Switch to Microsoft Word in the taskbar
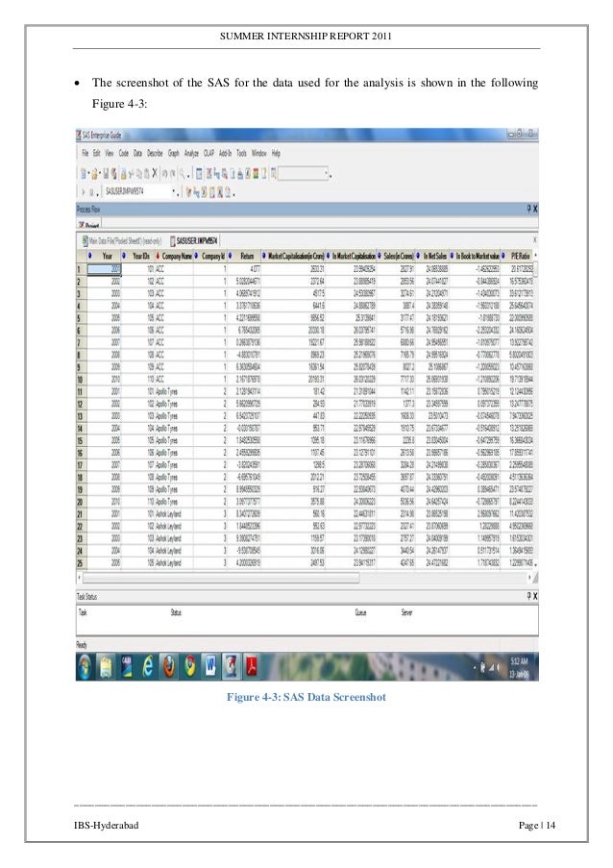The width and height of the screenshot is (613, 868). click(210, 667)
